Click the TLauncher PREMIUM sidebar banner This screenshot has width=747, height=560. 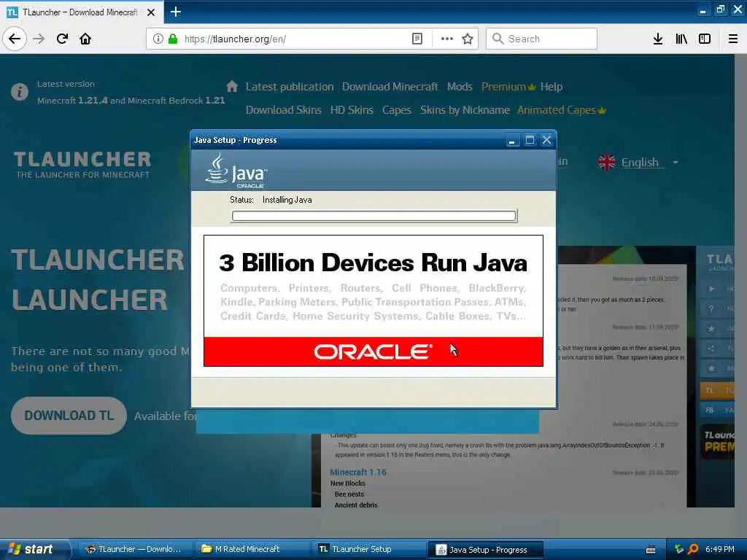(x=718, y=441)
